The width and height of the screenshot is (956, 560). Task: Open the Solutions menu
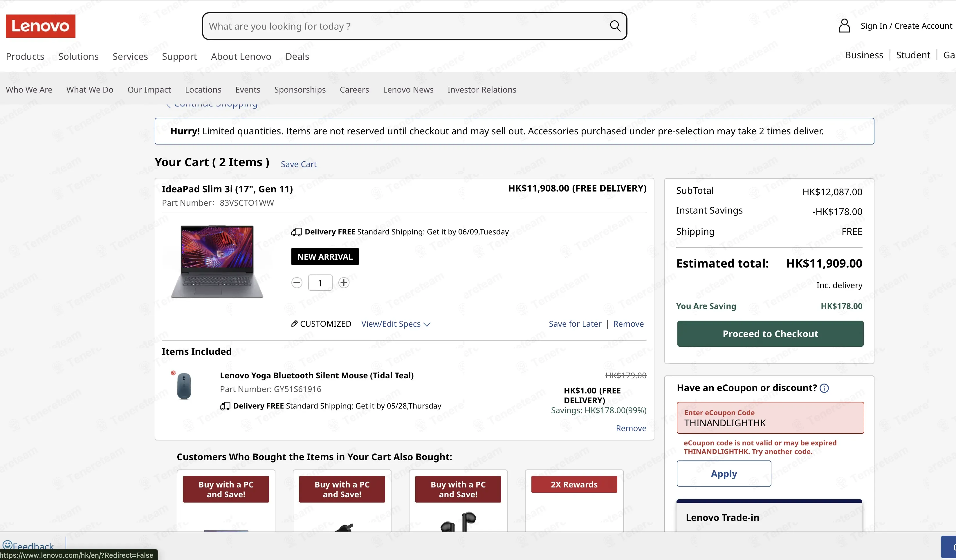click(x=79, y=56)
